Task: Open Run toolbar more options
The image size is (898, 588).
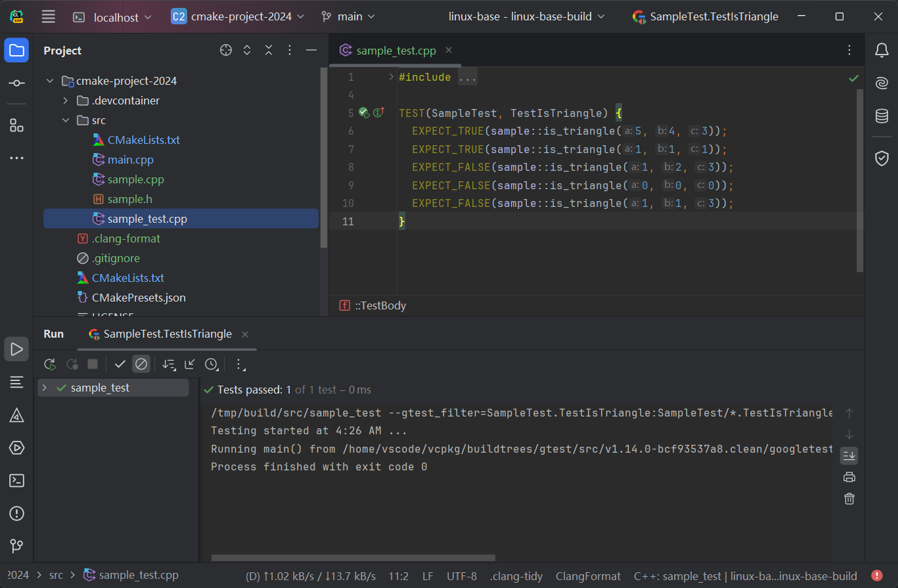Action: click(240, 364)
